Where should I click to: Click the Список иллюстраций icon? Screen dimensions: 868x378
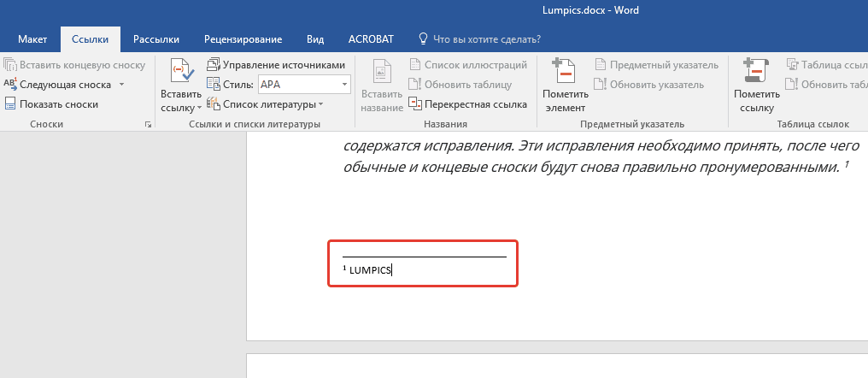tap(414, 65)
